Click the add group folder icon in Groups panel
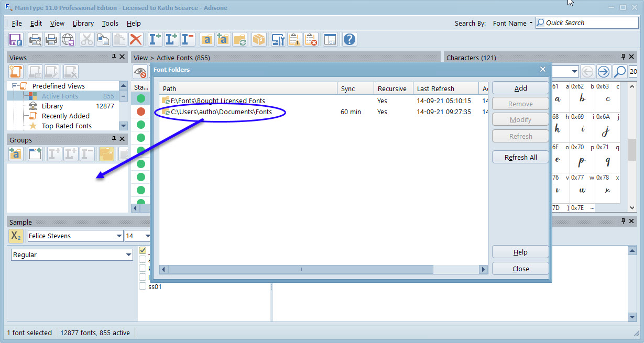 pos(16,154)
